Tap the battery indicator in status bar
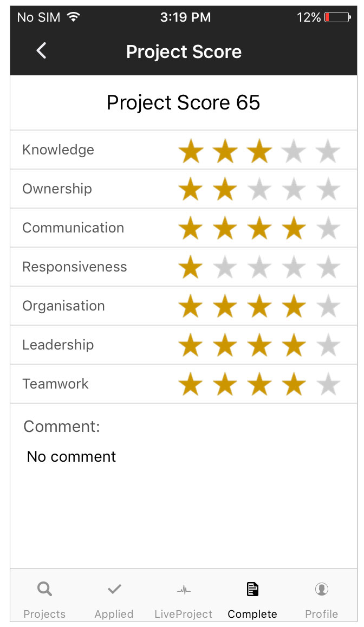Screen dimensions: 364x627 click(x=337, y=17)
